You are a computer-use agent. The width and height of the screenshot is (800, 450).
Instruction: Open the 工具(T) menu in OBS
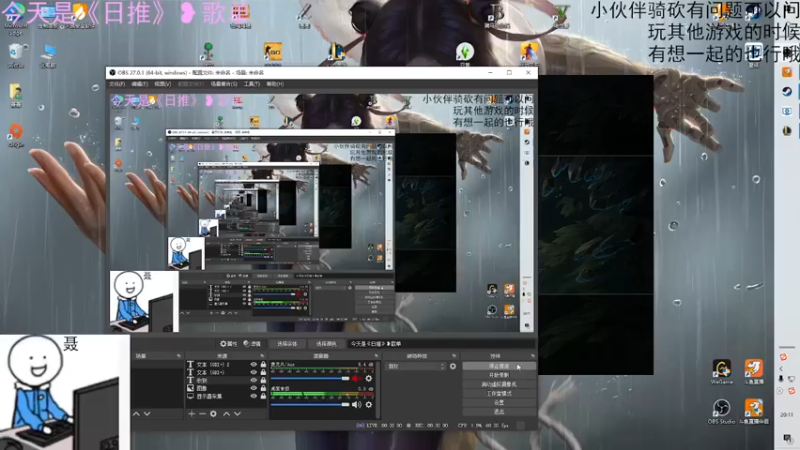[x=251, y=84]
